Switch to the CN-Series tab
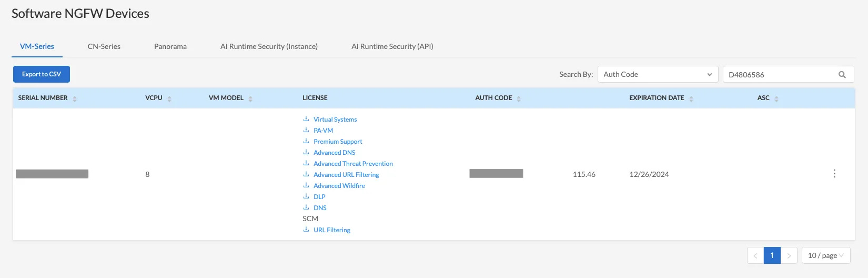The height and width of the screenshot is (278, 868). [x=104, y=46]
